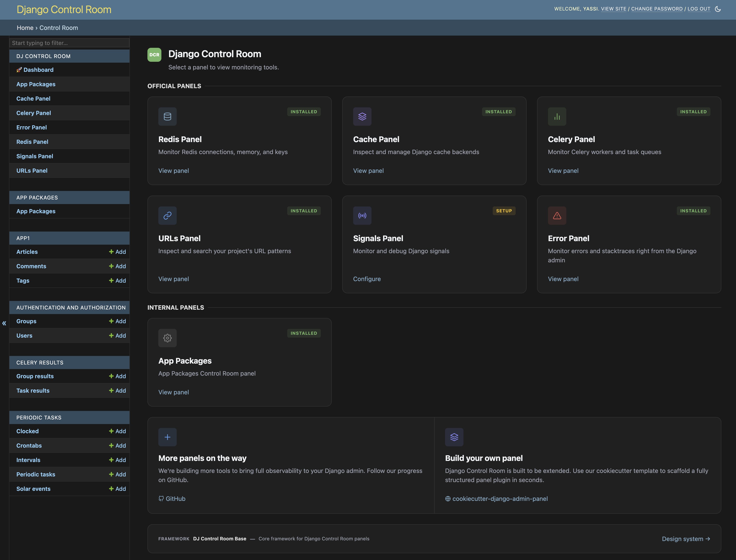
Task: Add a new Articles entry
Action: [117, 252]
